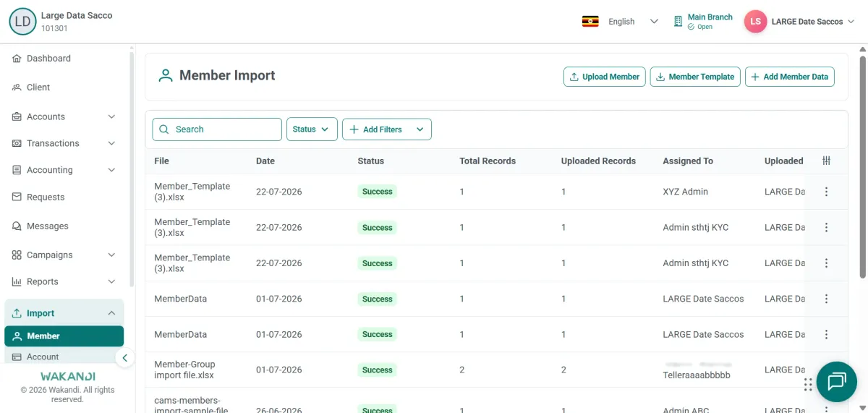Sort by the Date column header

pyautogui.click(x=265, y=161)
